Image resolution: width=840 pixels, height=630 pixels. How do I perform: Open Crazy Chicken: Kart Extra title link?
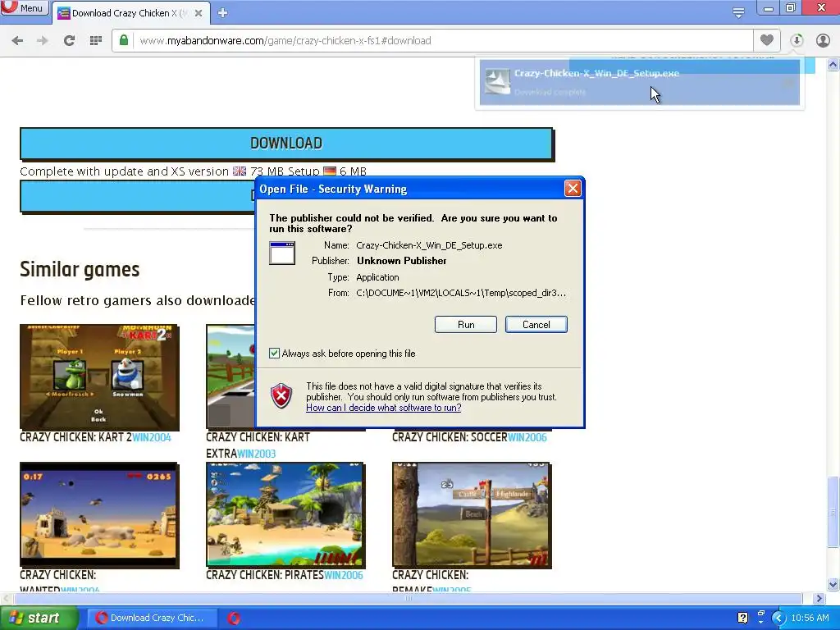coord(258,445)
